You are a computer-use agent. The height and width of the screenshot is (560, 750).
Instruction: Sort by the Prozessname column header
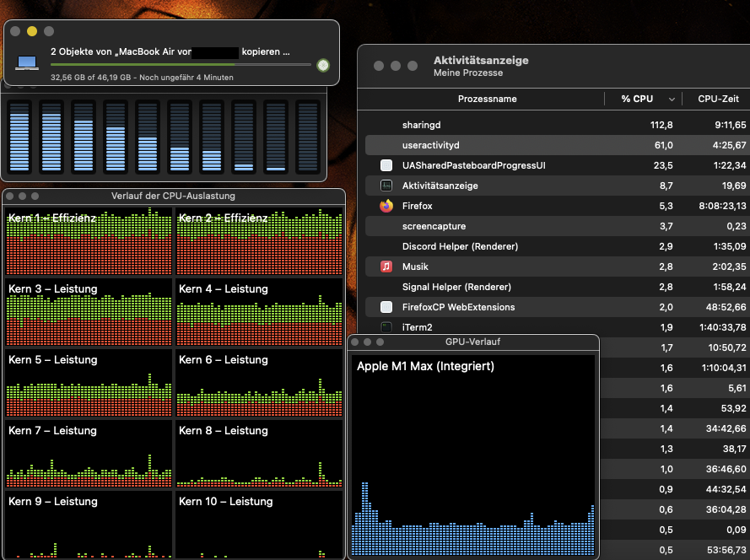tap(487, 99)
